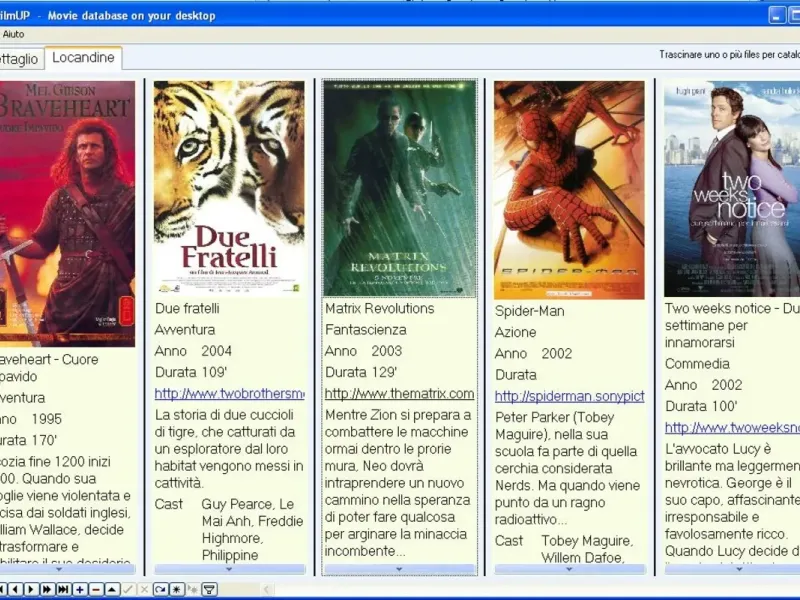Viewport: 800px width, 600px height.
Task: Click the bookmark asterisk button
Action: coord(177,589)
